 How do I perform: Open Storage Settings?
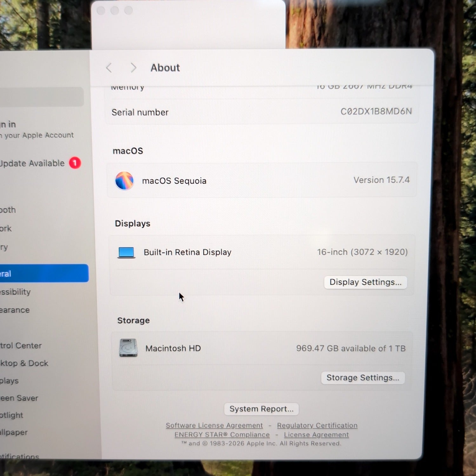[x=363, y=378]
